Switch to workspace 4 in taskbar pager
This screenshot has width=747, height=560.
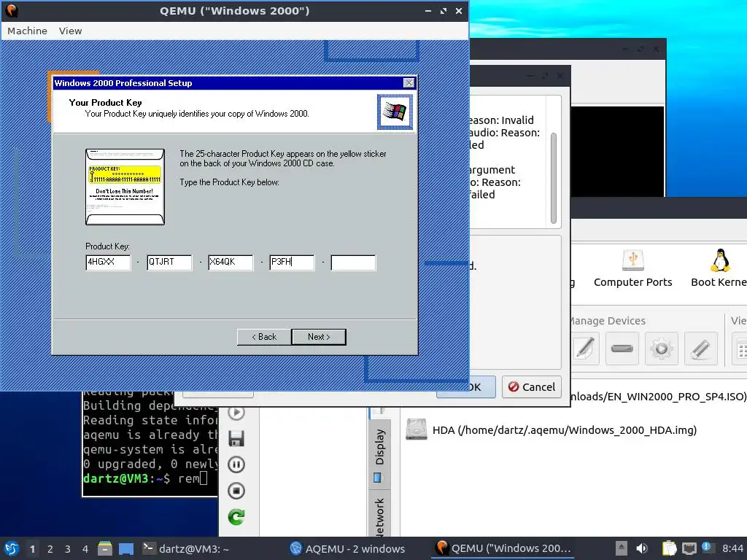pos(85,549)
